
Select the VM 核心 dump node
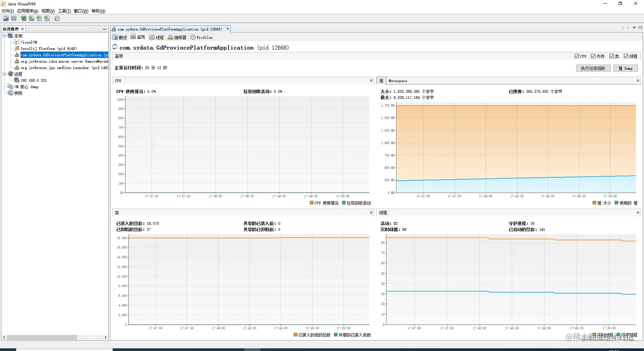click(26, 87)
